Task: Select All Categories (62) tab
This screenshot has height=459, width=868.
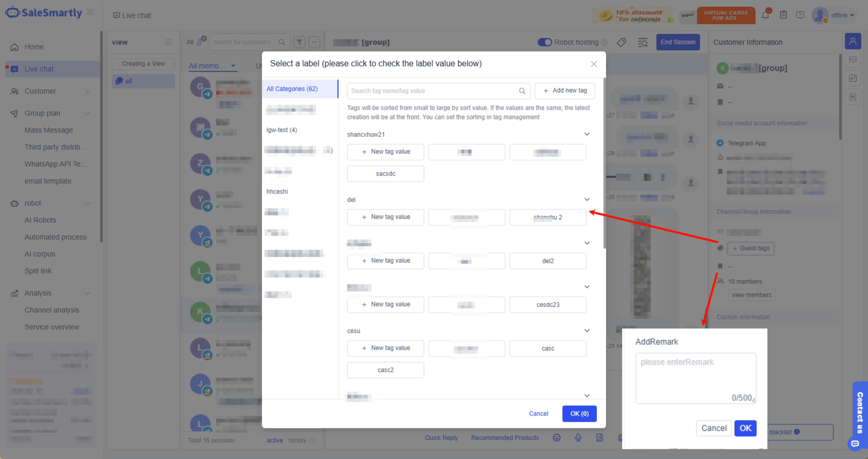Action: tap(292, 89)
